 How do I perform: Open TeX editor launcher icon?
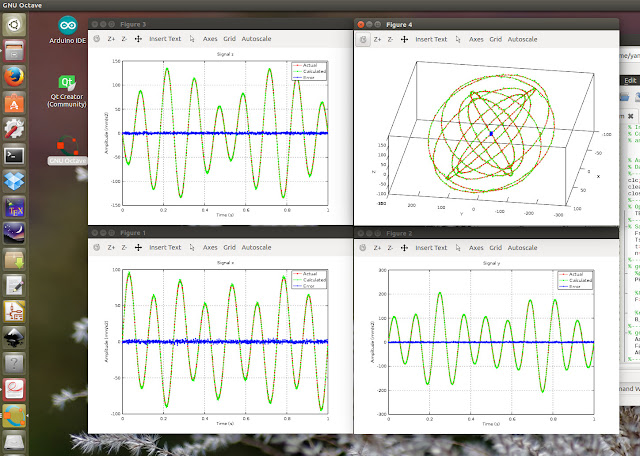pos(14,208)
